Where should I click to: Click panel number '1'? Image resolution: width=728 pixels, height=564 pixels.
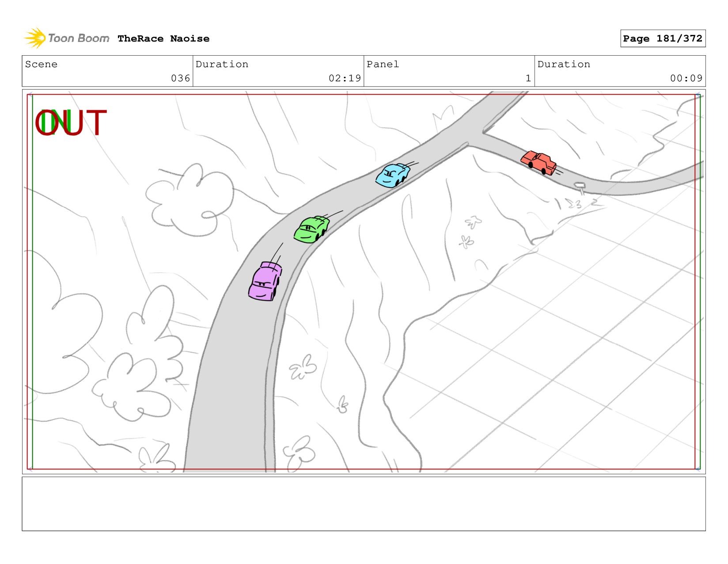pos(528,78)
